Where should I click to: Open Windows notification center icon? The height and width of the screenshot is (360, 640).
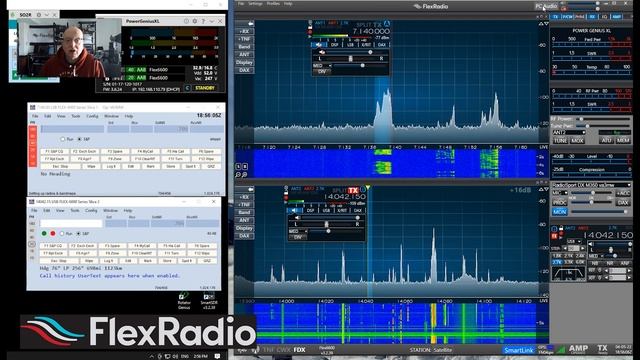(x=218, y=356)
